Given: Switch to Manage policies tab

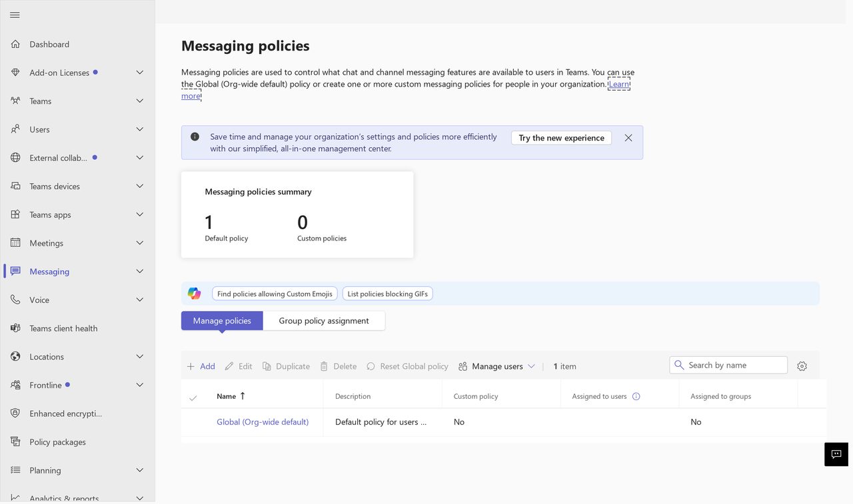Looking at the screenshot, I should tap(222, 321).
